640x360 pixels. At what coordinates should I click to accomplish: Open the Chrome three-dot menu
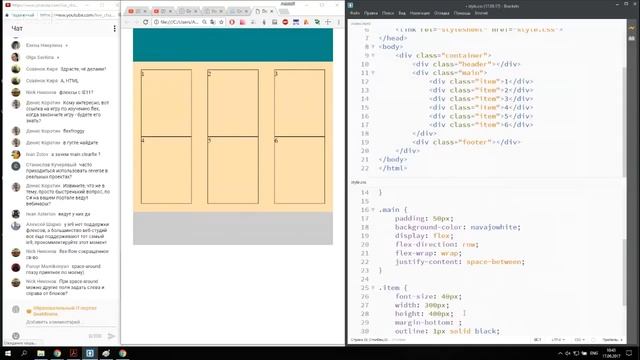339,22
